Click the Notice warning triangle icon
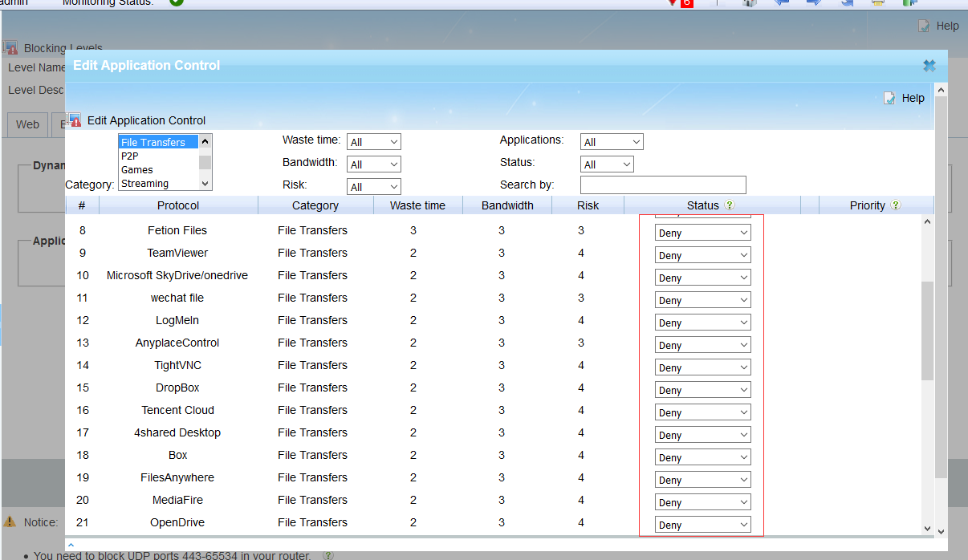This screenshot has height=560, width=968. [x=10, y=521]
